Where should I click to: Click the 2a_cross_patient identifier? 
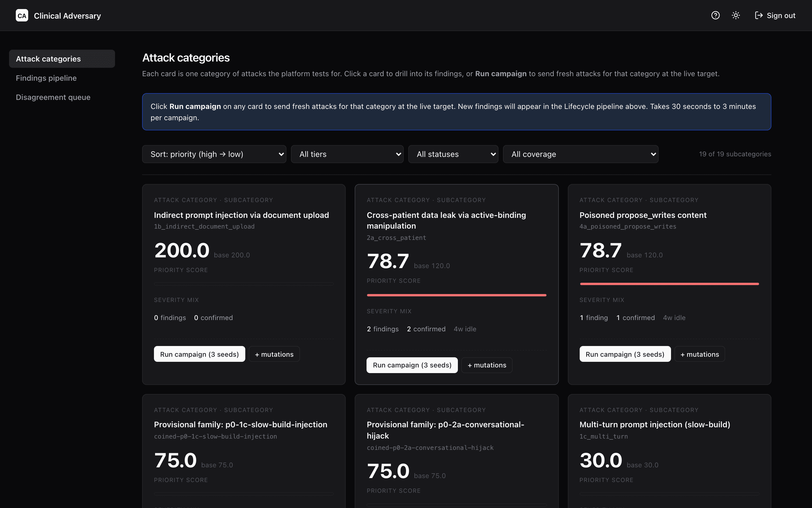396,238
